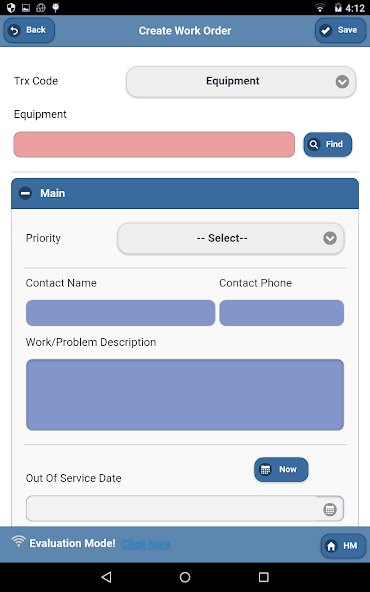The height and width of the screenshot is (592, 370).
Task: Collapse the Main section
Action: click(x=25, y=193)
